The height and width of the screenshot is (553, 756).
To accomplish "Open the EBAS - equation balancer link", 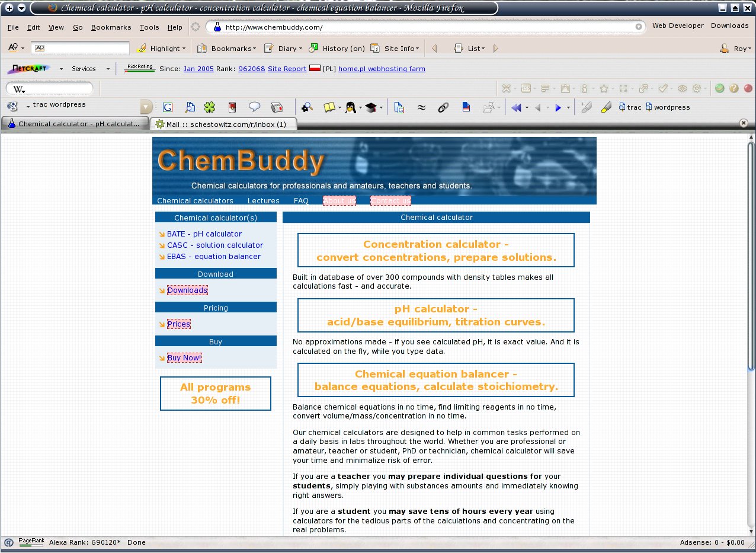I will tap(214, 257).
